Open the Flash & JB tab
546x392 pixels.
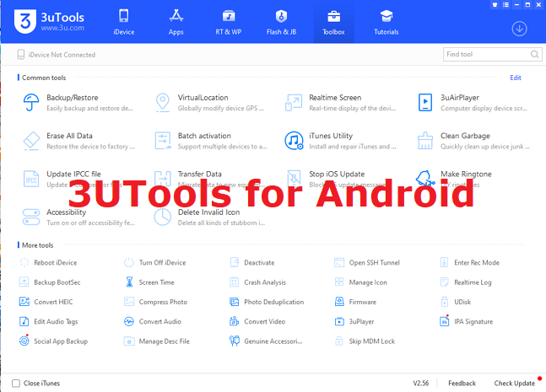point(281,23)
